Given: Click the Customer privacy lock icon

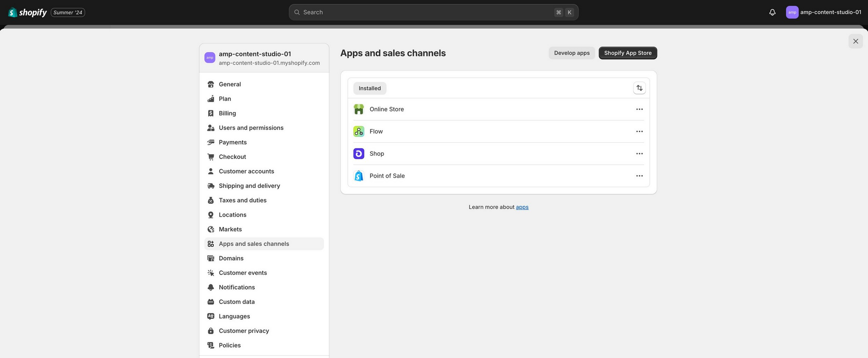Looking at the screenshot, I should [x=211, y=331].
